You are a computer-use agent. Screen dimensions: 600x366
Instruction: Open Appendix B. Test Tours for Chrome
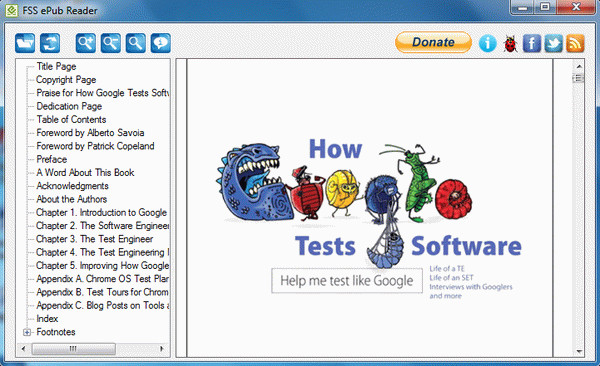103,292
